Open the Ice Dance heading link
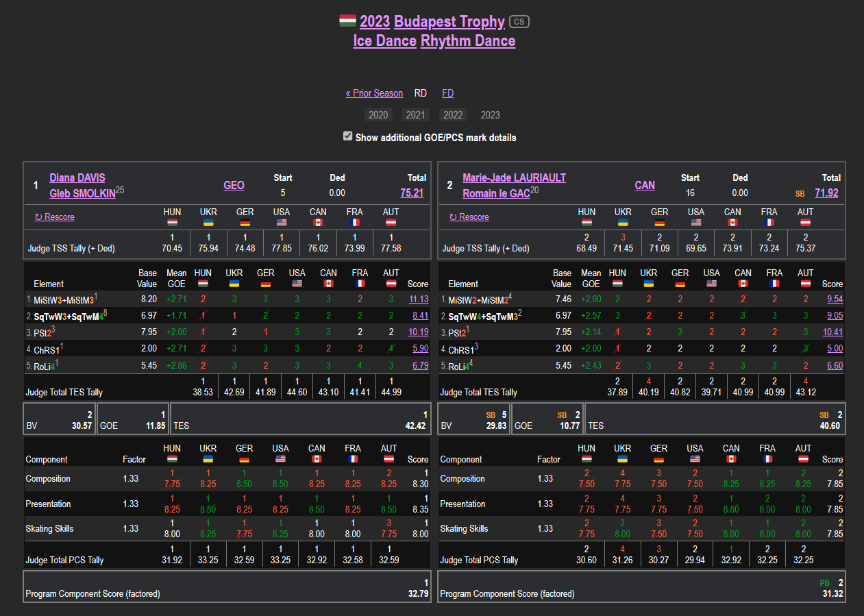Viewport: 864px width, 616px height. (384, 41)
